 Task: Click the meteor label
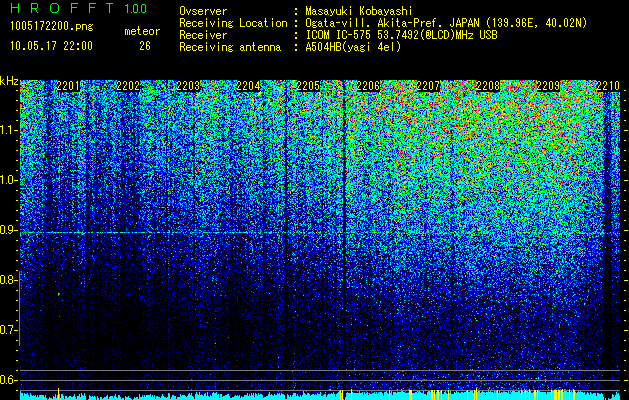(x=142, y=31)
